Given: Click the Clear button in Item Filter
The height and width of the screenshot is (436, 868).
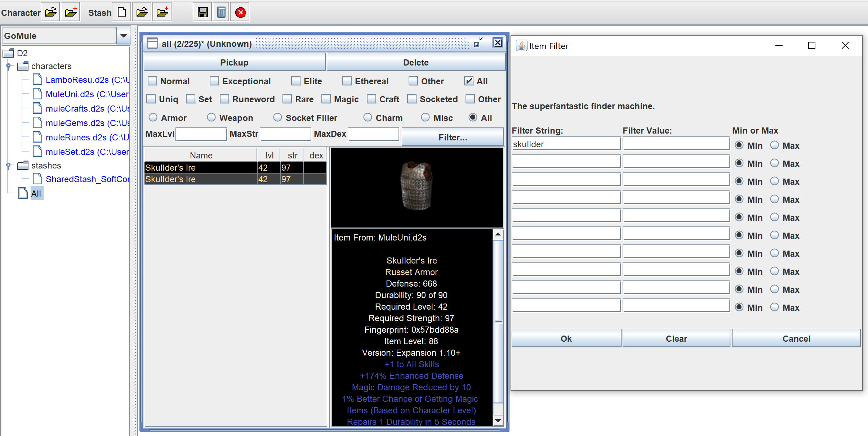Looking at the screenshot, I should 676,338.
